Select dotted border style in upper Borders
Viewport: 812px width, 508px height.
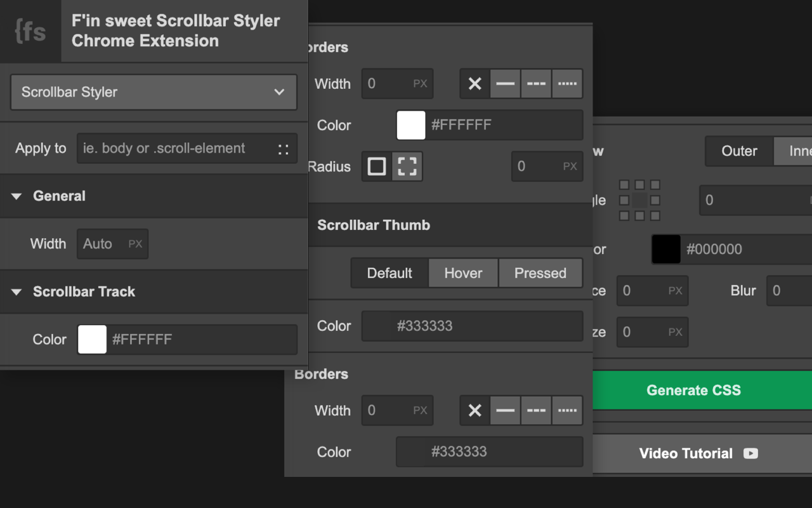point(567,84)
